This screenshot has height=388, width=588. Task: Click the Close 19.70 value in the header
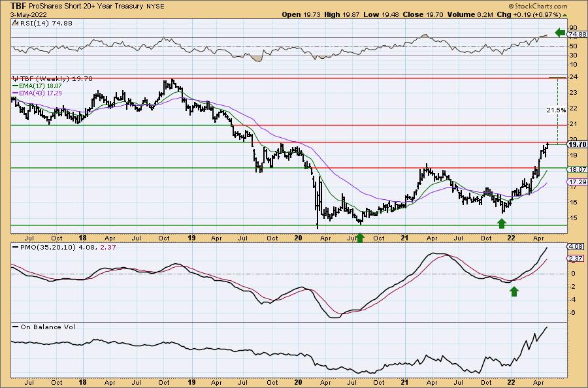423,14
